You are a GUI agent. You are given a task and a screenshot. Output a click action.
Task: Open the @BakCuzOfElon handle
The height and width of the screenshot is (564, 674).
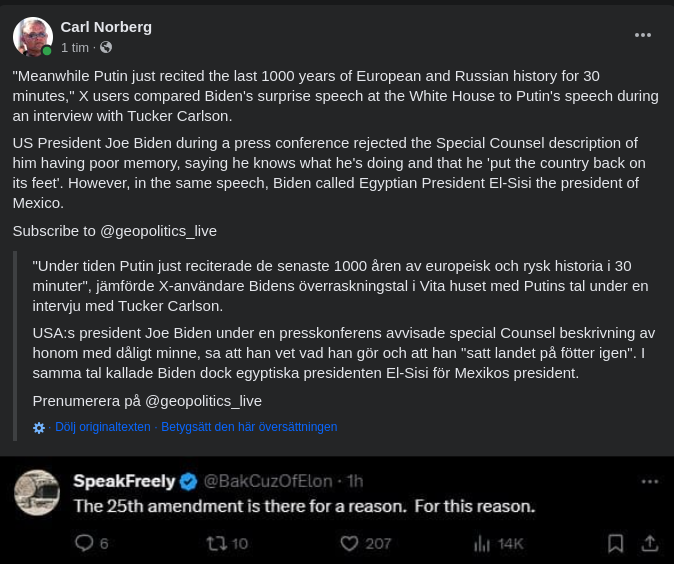coord(270,482)
